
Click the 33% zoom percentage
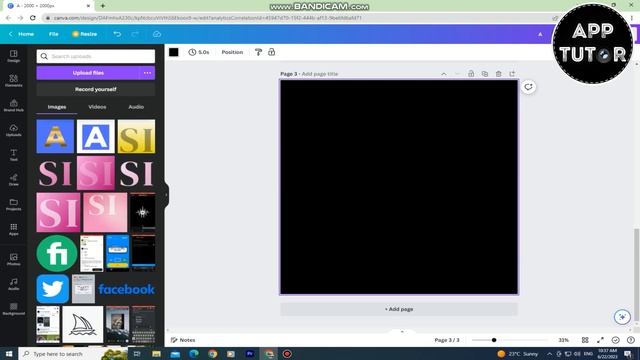564,340
